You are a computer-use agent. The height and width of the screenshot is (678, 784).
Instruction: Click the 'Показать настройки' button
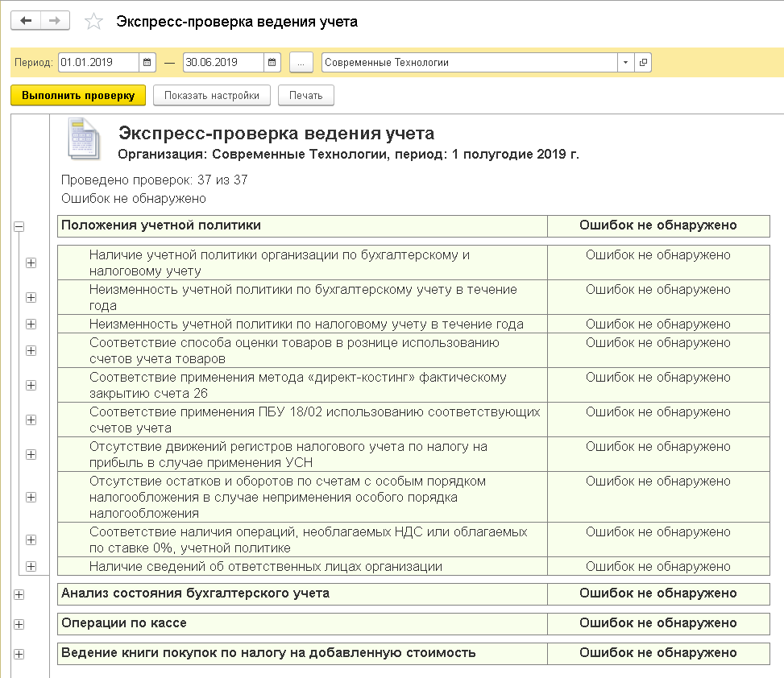[x=211, y=95]
